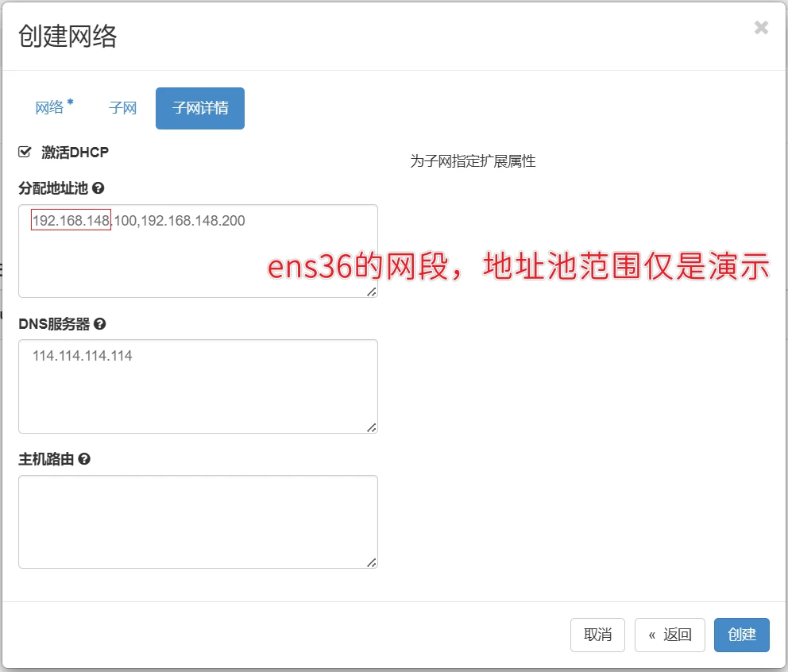Close the 创建网络 dialog with the X
The width and height of the screenshot is (788, 672).
[x=761, y=28]
